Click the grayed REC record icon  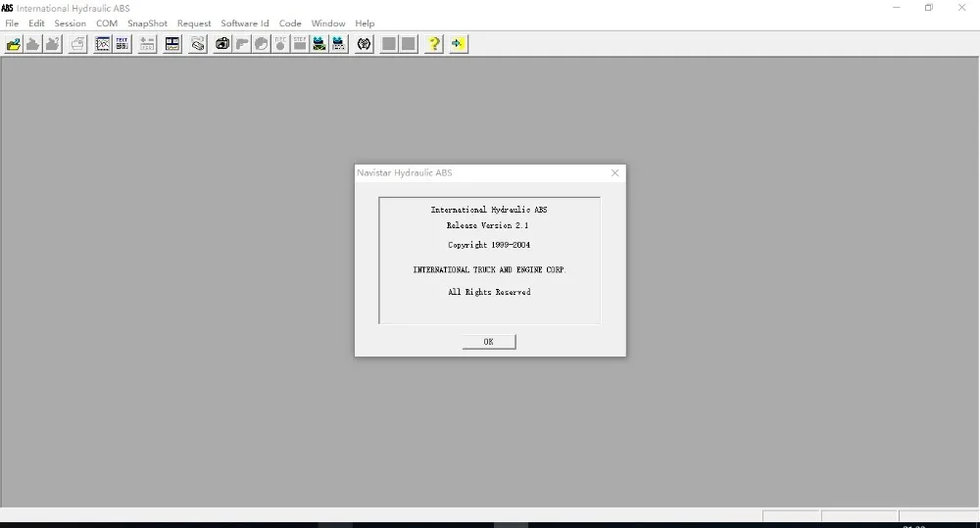click(x=280, y=44)
